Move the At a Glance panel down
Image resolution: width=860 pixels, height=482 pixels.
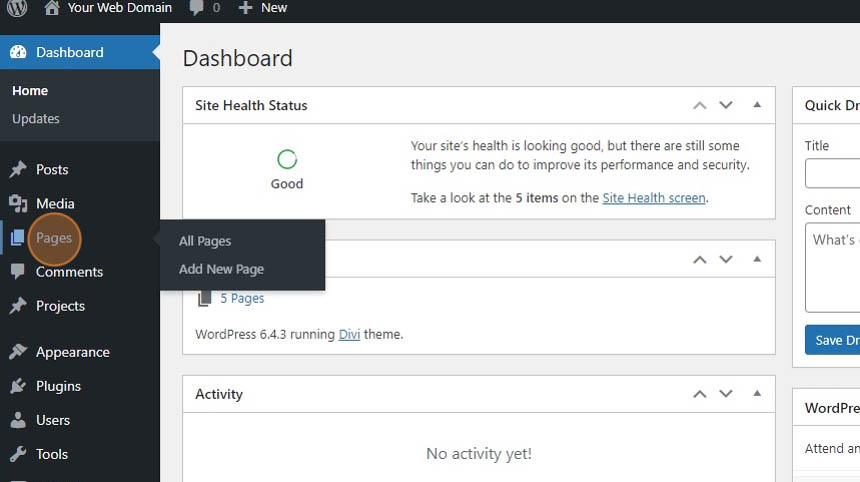726,259
